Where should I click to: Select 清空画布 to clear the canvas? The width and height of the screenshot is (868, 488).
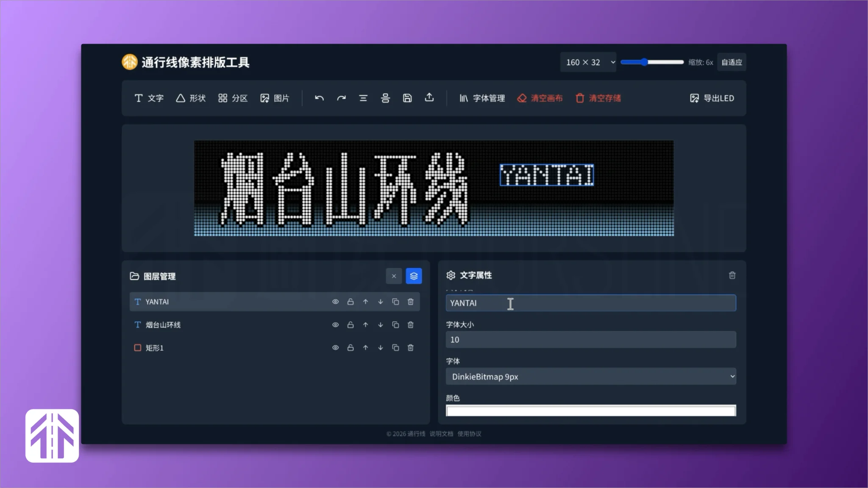pos(540,98)
